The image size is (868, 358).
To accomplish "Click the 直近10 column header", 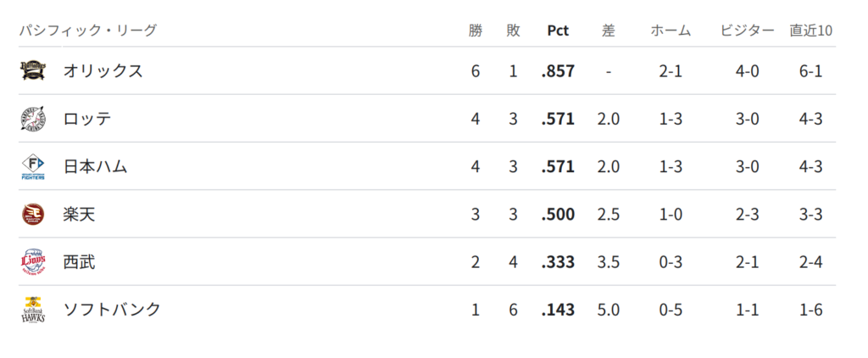I will coord(810,31).
